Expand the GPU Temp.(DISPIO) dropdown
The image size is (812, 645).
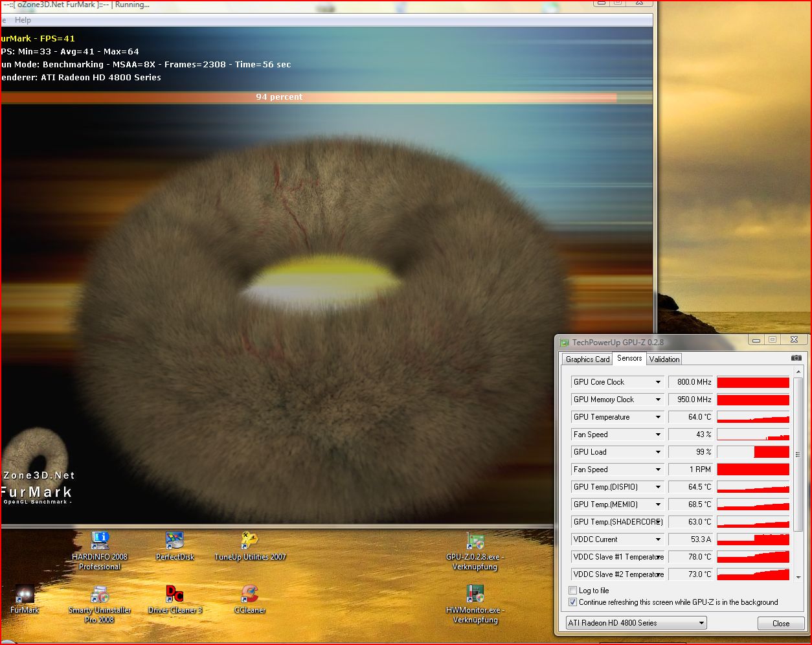click(658, 487)
